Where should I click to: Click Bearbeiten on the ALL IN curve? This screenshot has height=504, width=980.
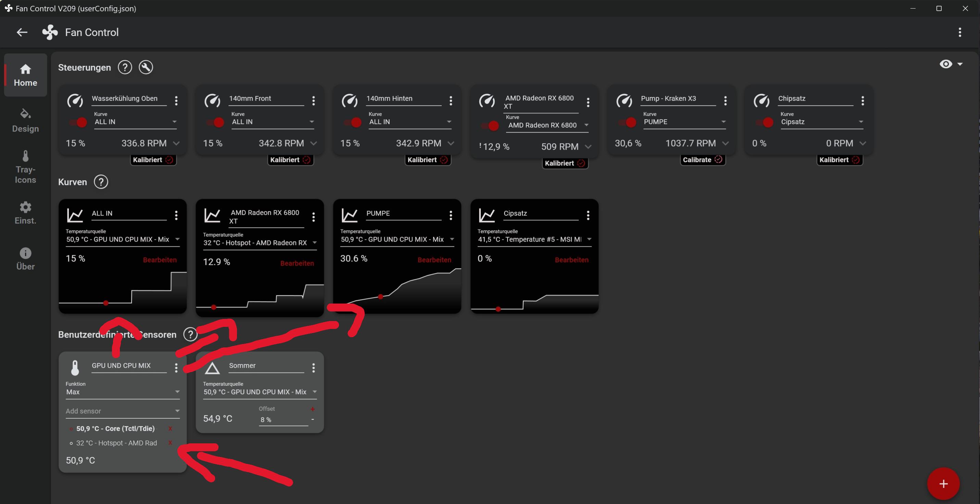click(160, 260)
